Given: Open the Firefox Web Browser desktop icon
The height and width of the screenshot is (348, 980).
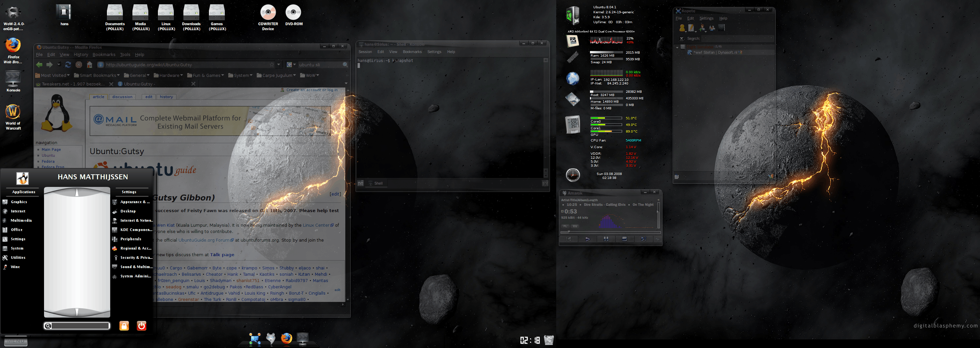Looking at the screenshot, I should pyautogui.click(x=13, y=50).
